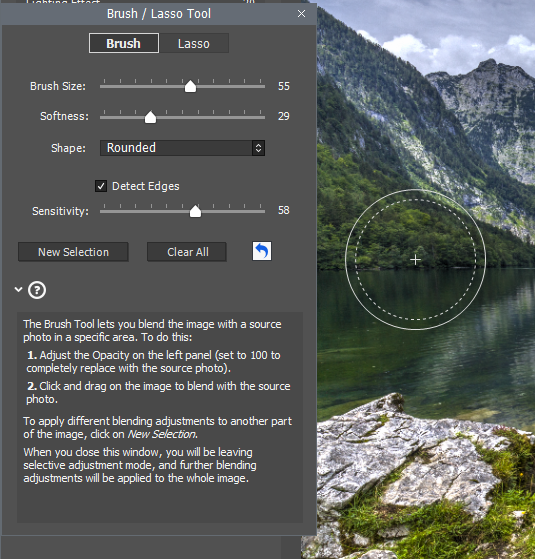This screenshot has height=559, width=535.
Task: Close the Brush / Lasso Tool window
Action: coord(301,14)
